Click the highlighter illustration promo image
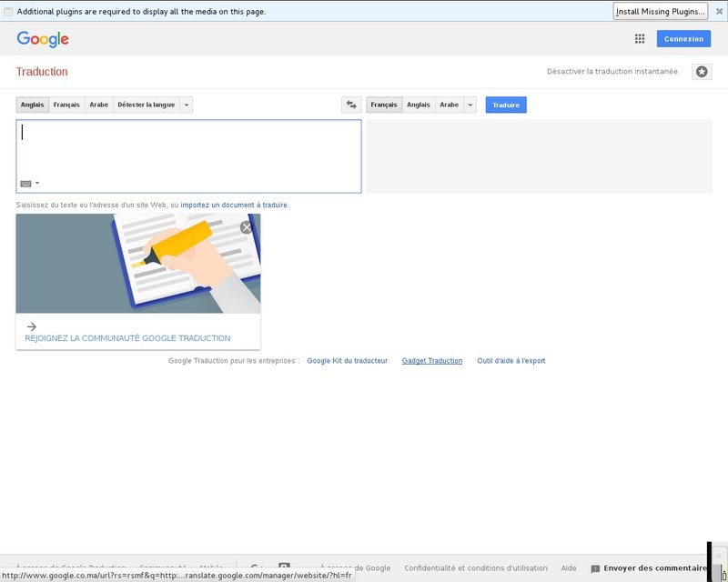 tap(138, 264)
